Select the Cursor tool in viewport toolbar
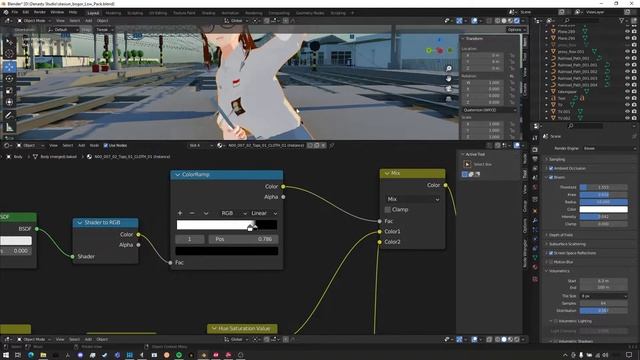Image resolution: width=640 pixels, height=360 pixels. pyautogui.click(x=9, y=54)
